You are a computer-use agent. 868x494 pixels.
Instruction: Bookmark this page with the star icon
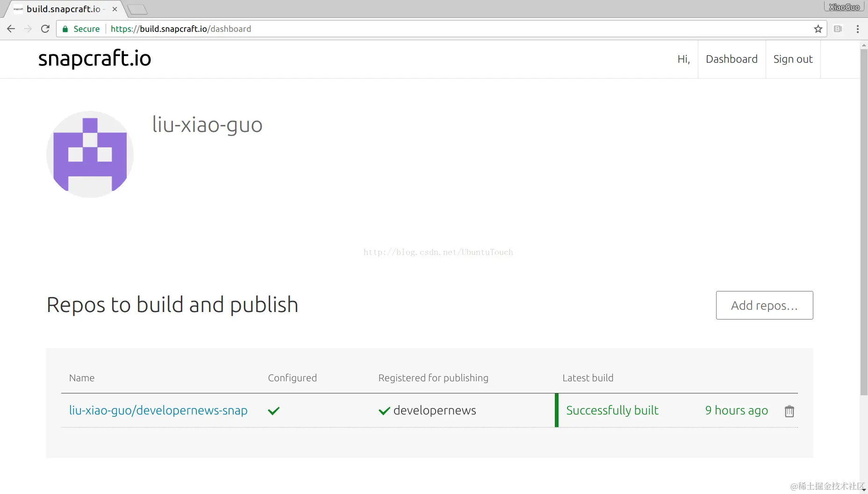click(818, 29)
